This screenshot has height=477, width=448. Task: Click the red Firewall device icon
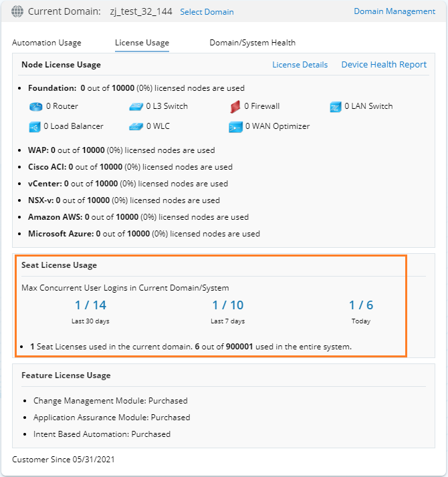click(235, 106)
